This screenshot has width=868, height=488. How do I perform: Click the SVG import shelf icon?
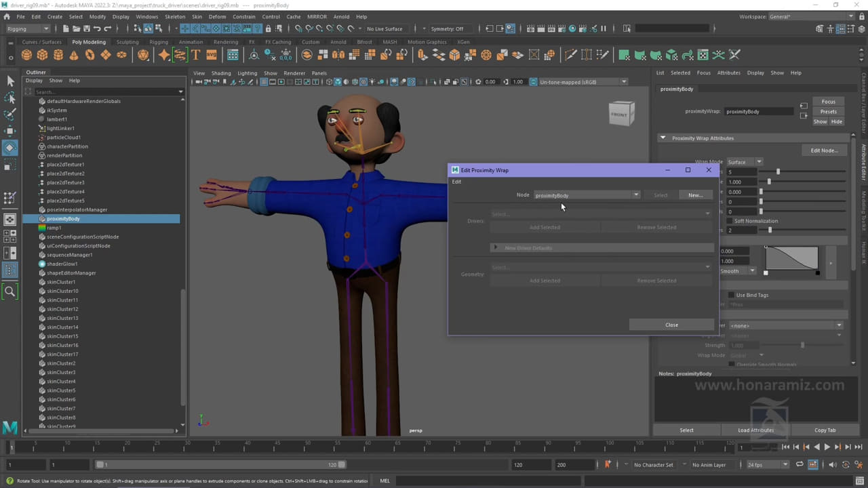pos(211,55)
